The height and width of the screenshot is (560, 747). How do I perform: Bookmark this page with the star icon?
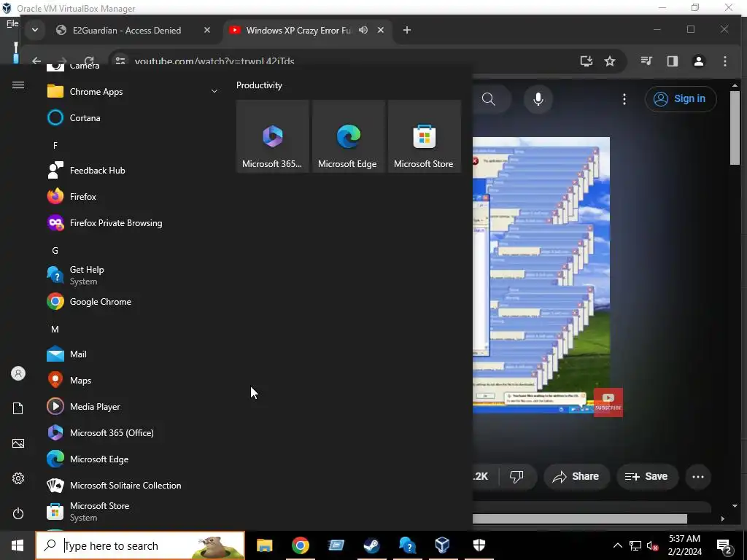pyautogui.click(x=610, y=61)
